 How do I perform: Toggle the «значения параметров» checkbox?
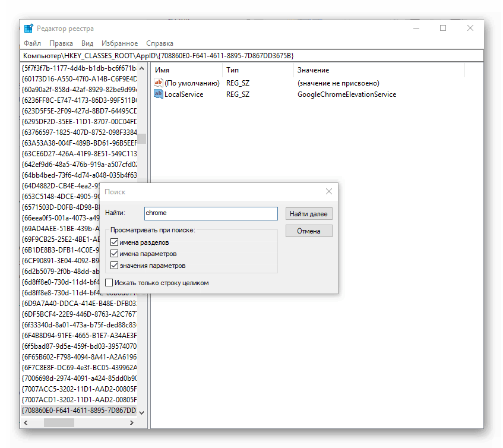pyautogui.click(x=115, y=266)
